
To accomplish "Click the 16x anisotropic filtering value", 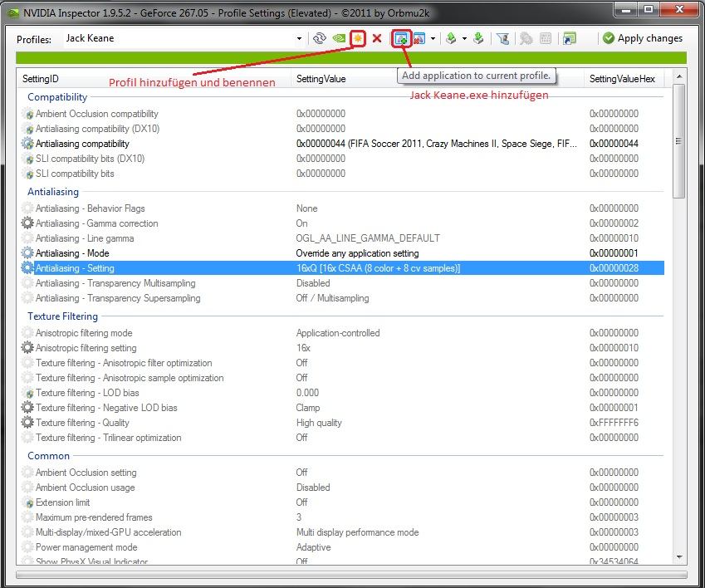I will [x=303, y=348].
